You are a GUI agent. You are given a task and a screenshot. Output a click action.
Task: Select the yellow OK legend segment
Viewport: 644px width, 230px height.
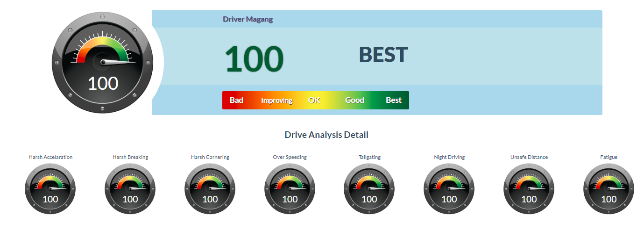pos(314,100)
